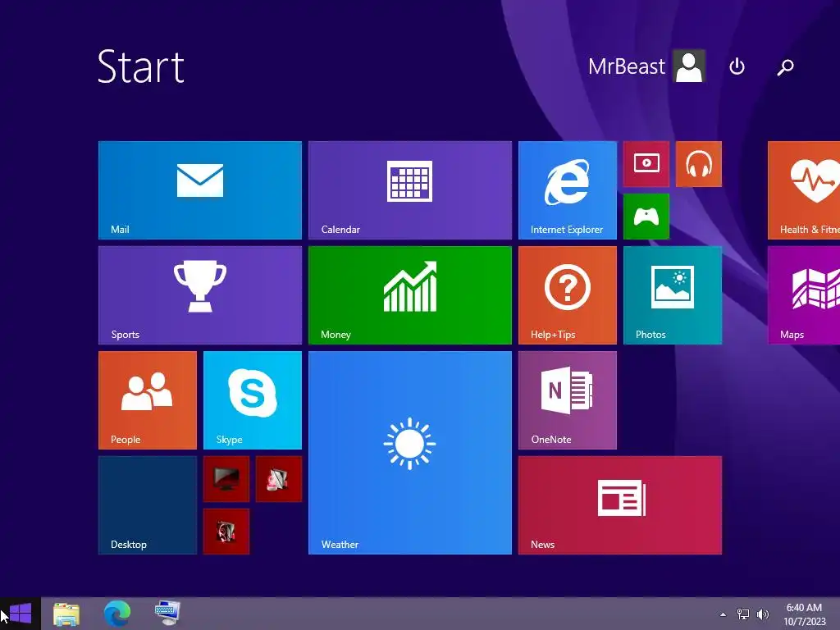Open the Maps tile
The height and width of the screenshot is (630, 840).
point(804,295)
